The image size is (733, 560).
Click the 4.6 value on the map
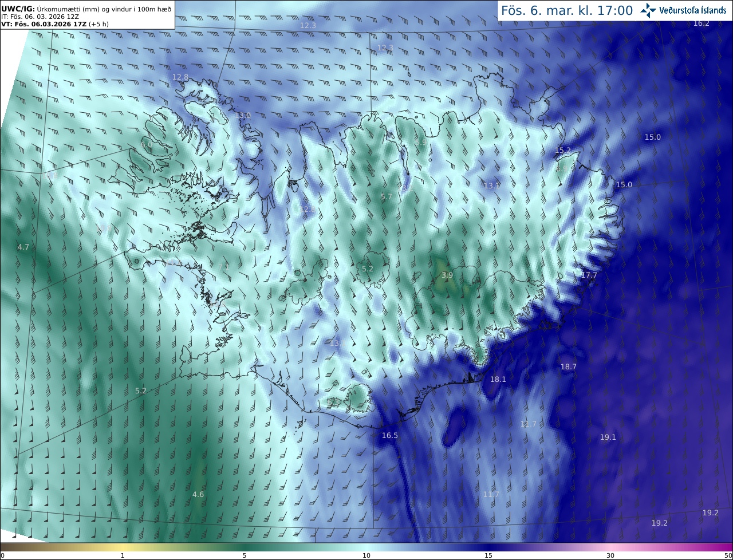pos(198,494)
